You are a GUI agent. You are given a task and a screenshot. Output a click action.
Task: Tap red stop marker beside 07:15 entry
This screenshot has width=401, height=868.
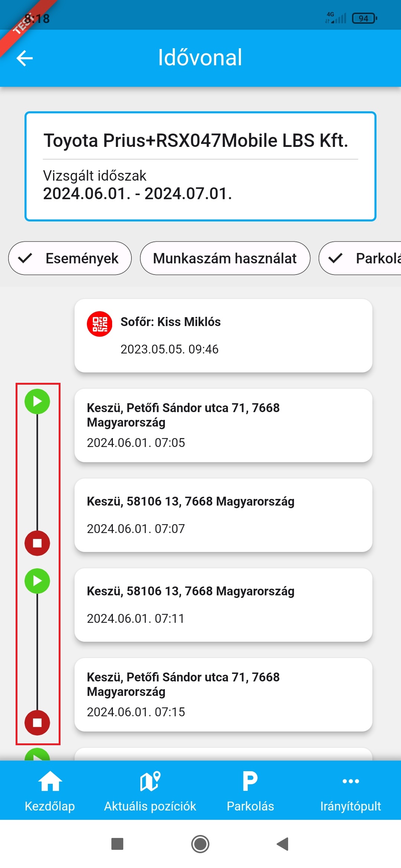(x=37, y=723)
